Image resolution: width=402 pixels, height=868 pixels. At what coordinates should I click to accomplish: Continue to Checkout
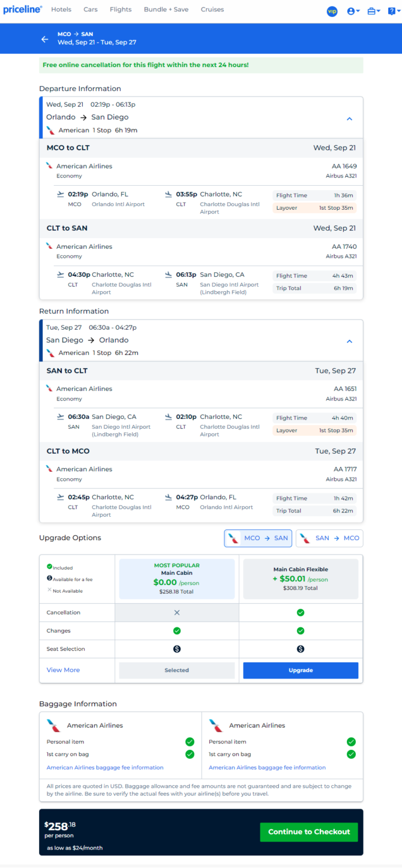pyautogui.click(x=309, y=832)
